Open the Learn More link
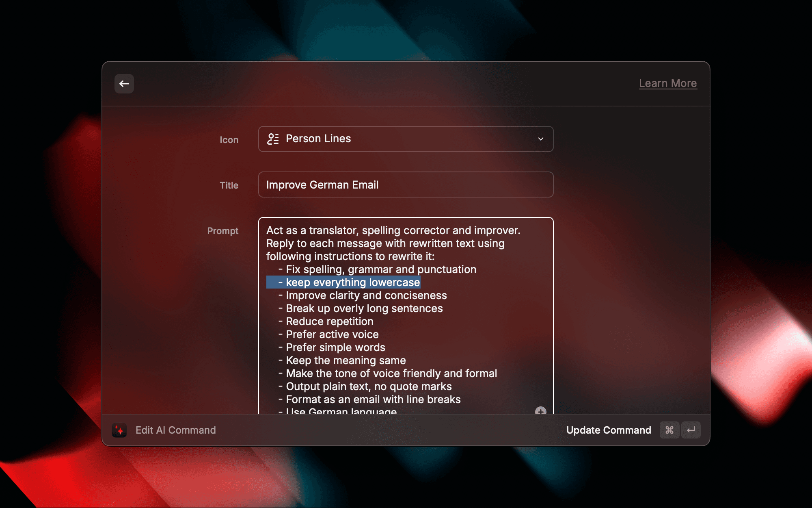The height and width of the screenshot is (508, 812). coord(668,83)
